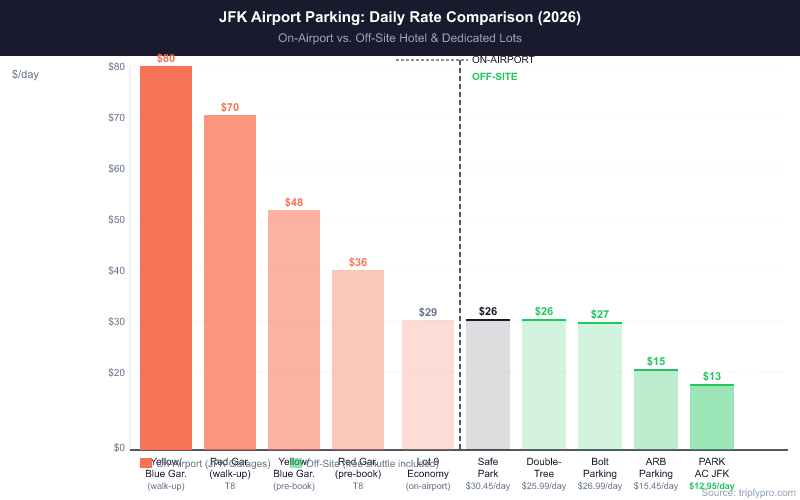The width and height of the screenshot is (800, 500).
Task: Click the PARK AC JFK bar
Action: coord(712,416)
